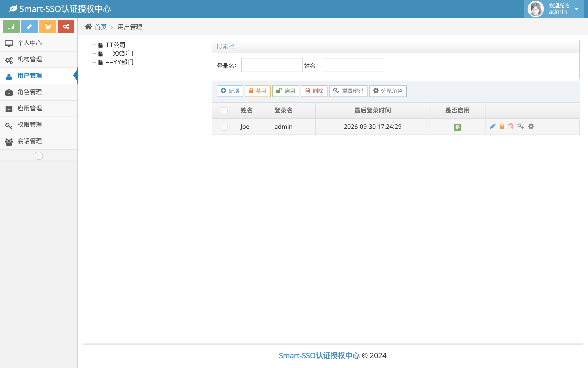588x368 pixels.
Task: Click the 分配角色 button
Action: tap(388, 91)
